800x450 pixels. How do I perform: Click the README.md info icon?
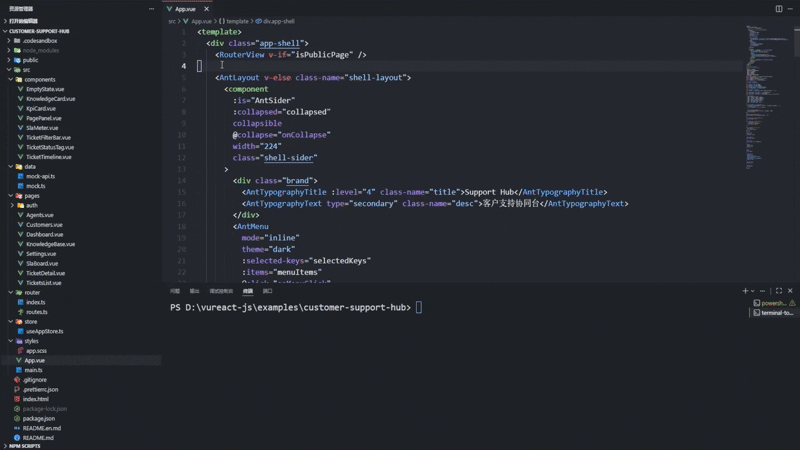(17, 438)
